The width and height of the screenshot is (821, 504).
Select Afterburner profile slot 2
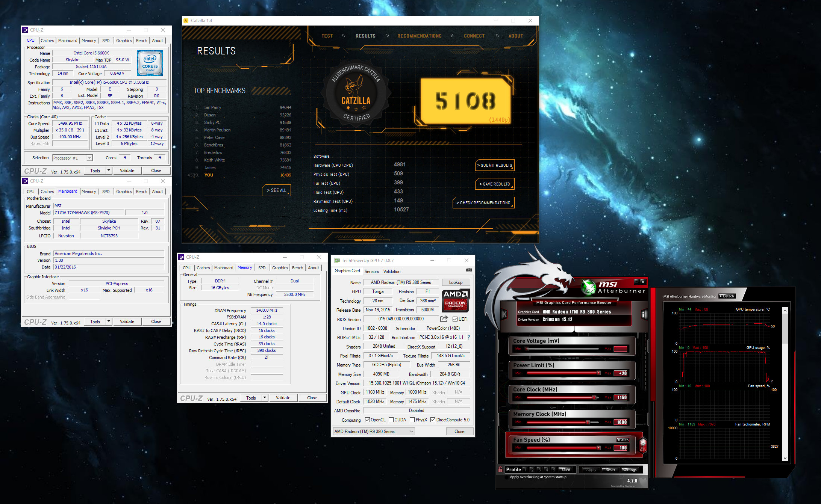tap(532, 469)
